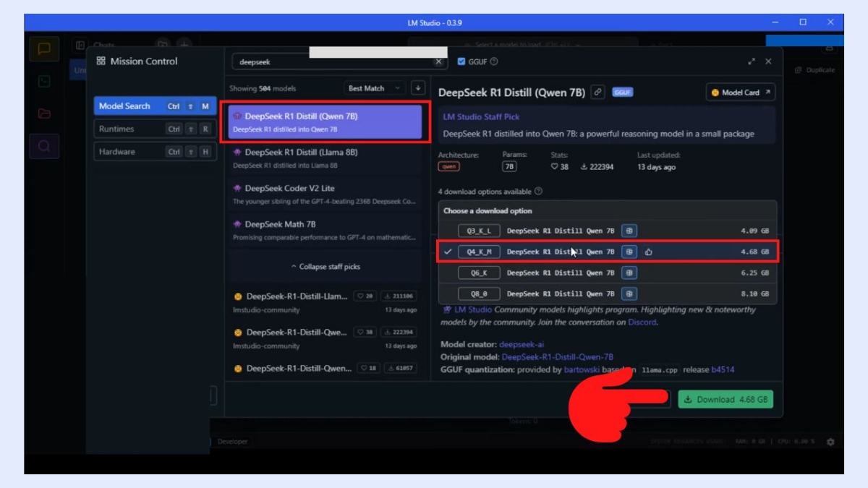Click the Download 4.68 GB button
Image resolution: width=868 pixels, height=488 pixels.
(725, 399)
